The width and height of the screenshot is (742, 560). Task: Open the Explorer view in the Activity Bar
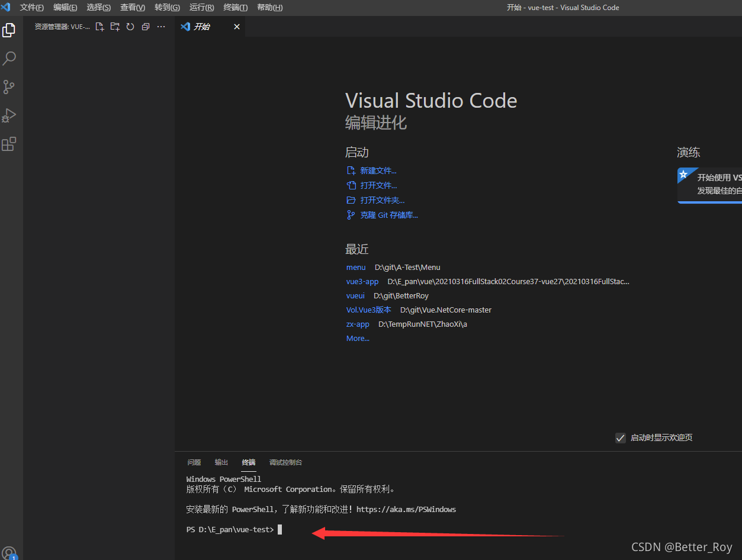9,30
